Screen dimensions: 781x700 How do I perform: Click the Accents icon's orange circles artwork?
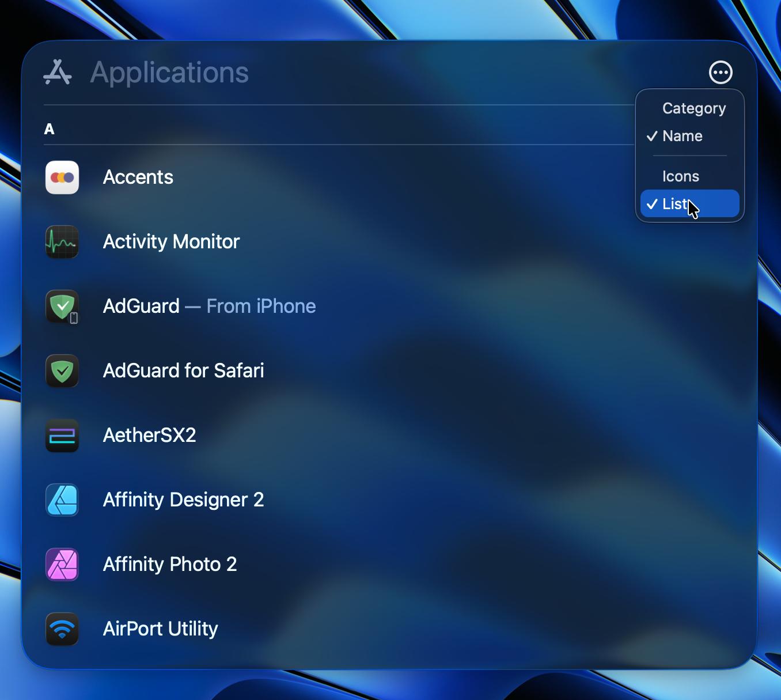tap(62, 177)
